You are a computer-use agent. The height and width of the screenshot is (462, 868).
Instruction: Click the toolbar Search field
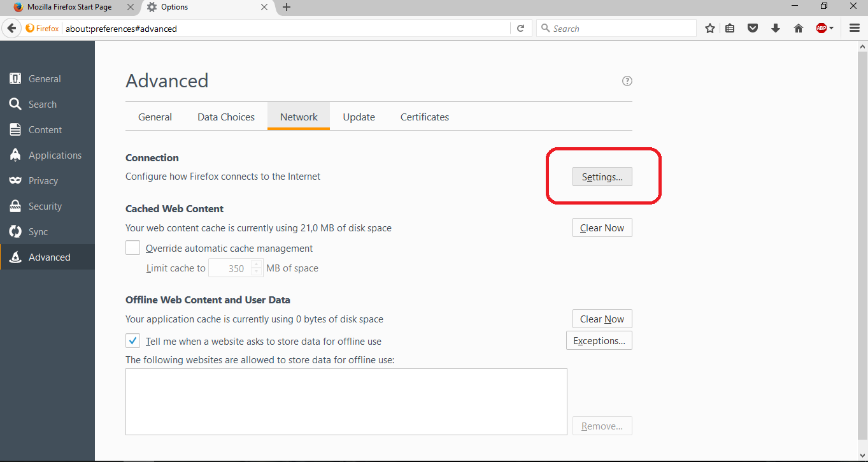tap(616, 29)
